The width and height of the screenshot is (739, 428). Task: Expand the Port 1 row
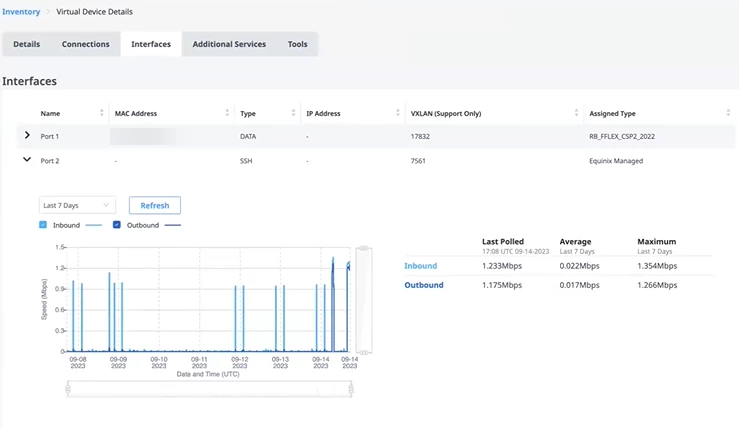[x=27, y=136]
